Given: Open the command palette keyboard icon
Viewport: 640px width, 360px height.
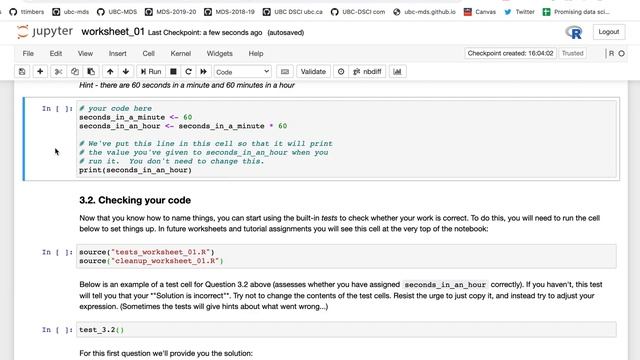Looking at the screenshot, I should [285, 71].
